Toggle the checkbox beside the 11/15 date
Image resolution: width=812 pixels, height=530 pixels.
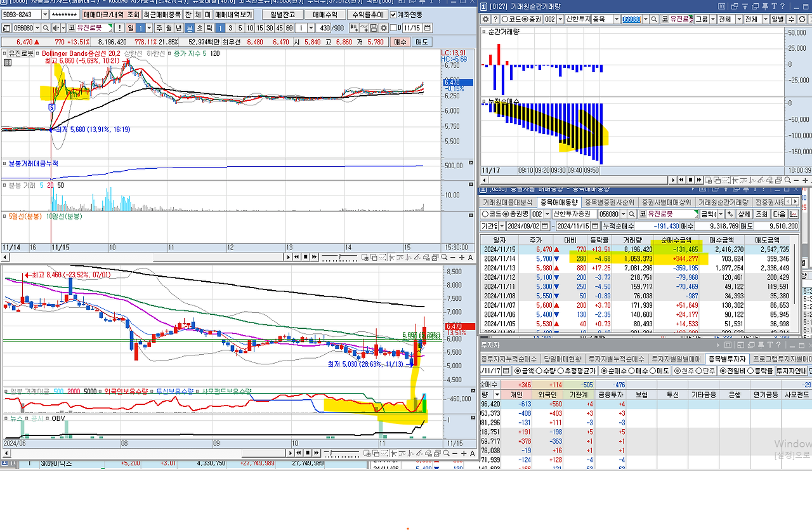[x=393, y=28]
